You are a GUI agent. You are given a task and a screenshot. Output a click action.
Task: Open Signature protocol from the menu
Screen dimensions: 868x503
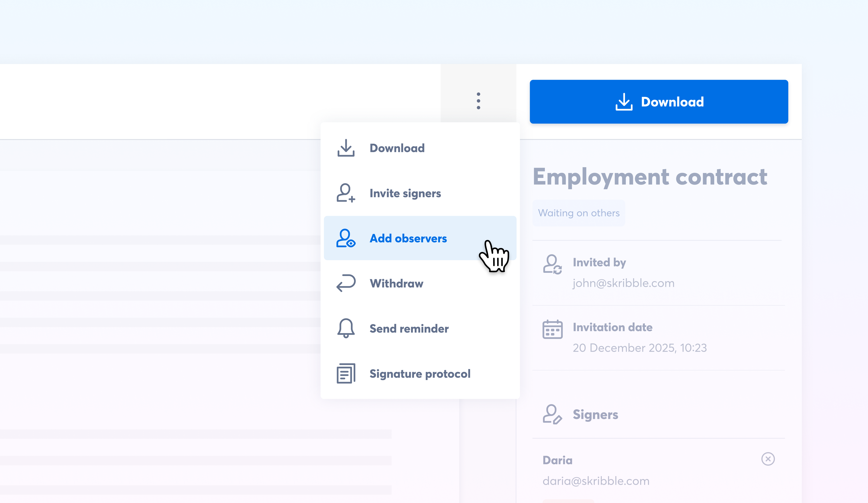click(420, 373)
